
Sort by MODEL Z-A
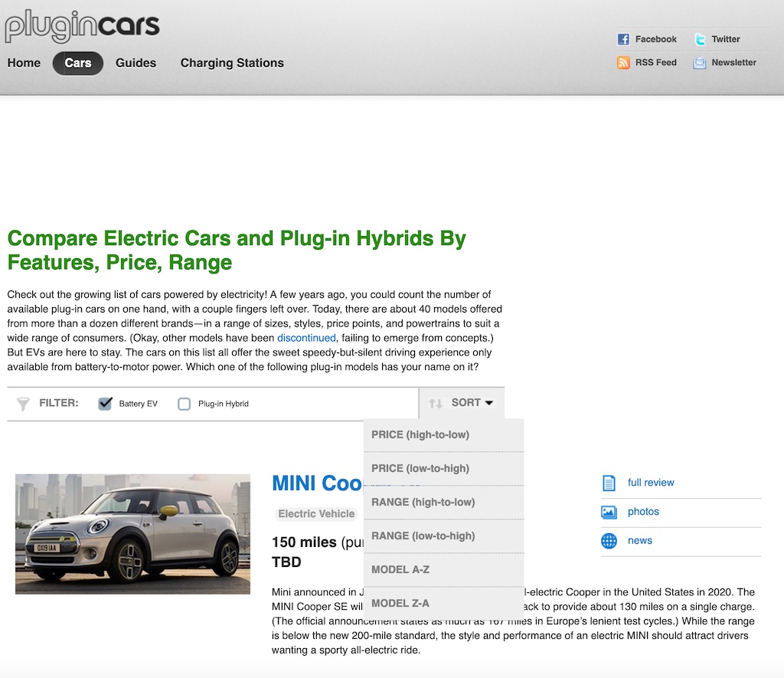(443, 604)
